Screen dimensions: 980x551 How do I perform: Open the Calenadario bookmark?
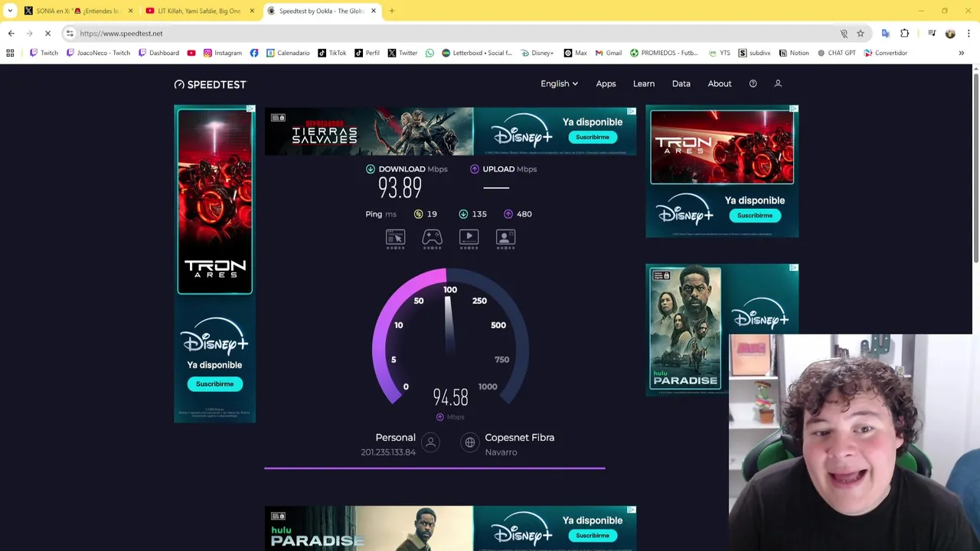pyautogui.click(x=288, y=53)
